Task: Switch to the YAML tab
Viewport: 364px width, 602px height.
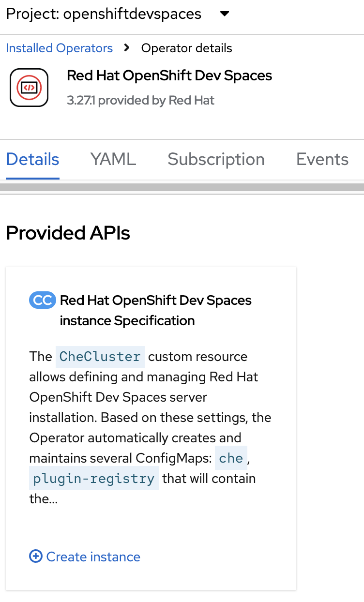Action: 113,159
